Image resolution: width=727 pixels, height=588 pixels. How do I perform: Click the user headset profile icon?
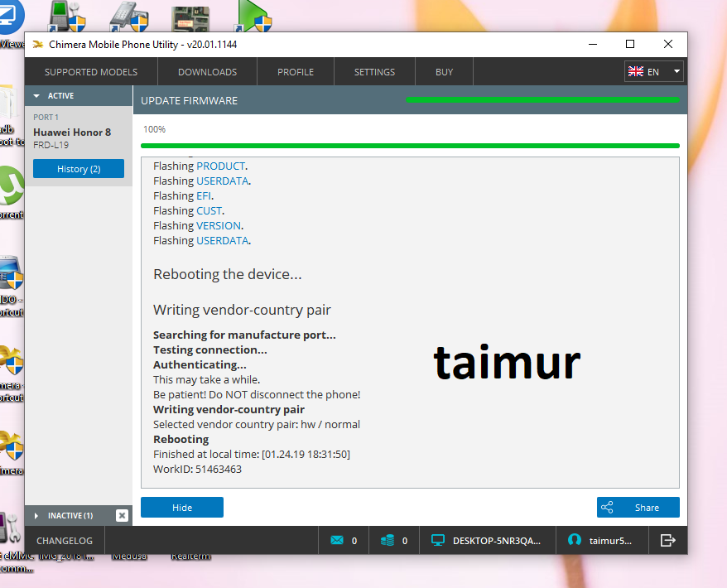click(x=574, y=540)
